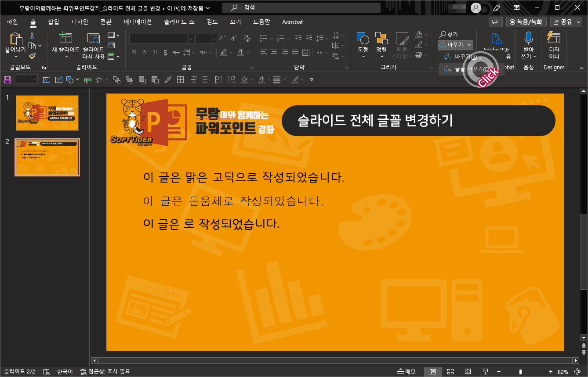Open the Designer (디자이너) pane
The height and width of the screenshot is (377, 588).
point(554,44)
